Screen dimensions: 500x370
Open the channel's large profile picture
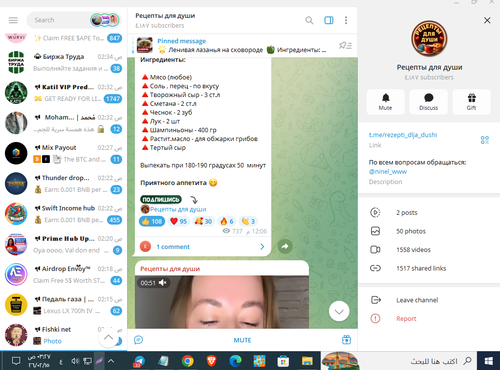coord(429,38)
